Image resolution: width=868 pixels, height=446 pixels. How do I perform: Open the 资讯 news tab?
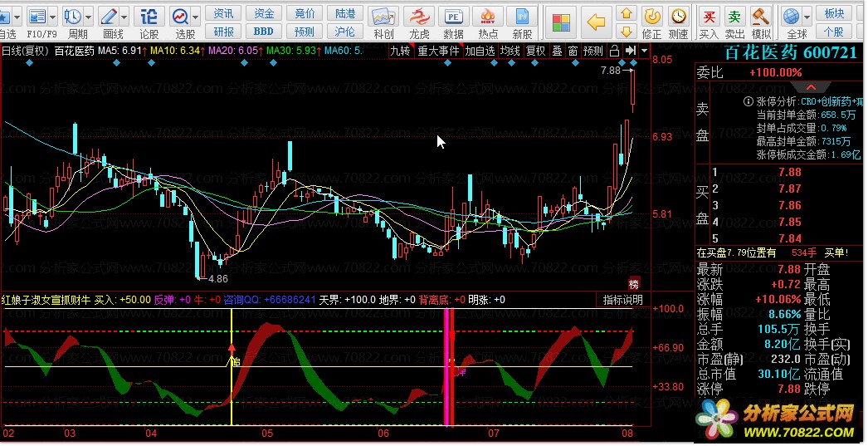click(x=224, y=12)
